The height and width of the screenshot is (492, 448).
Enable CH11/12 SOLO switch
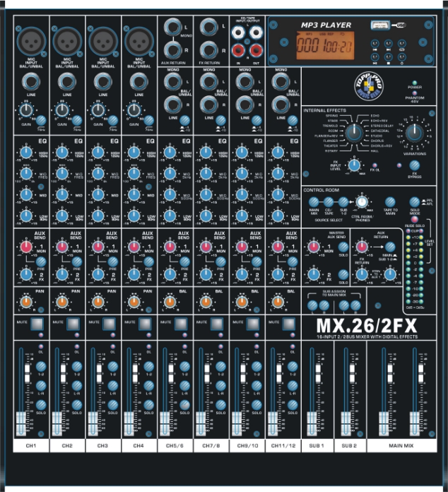tap(293, 405)
